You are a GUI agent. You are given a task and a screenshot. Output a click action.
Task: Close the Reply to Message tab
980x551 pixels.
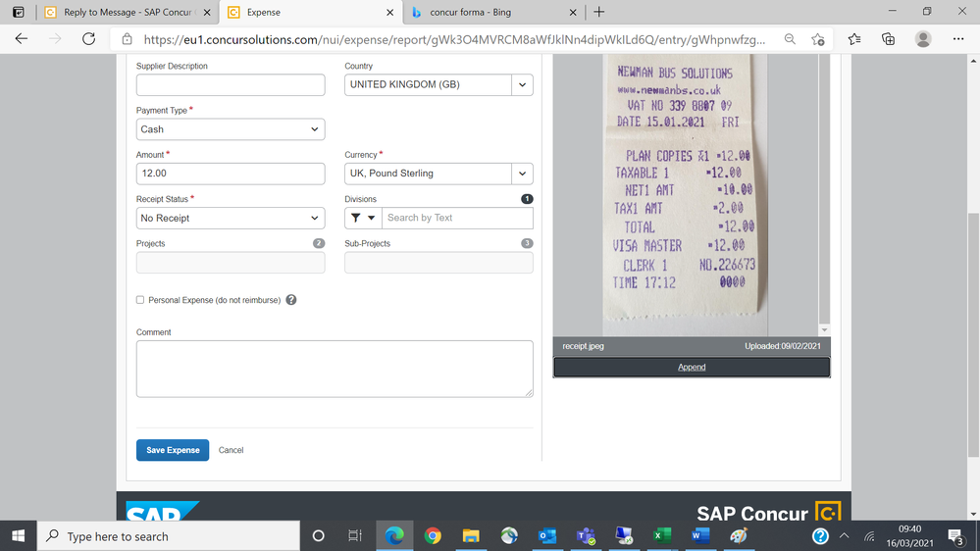[x=207, y=12]
